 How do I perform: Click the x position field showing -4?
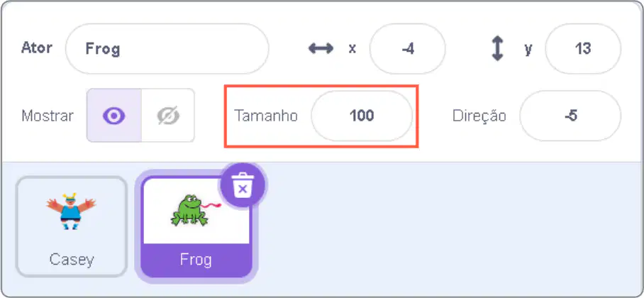407,48
